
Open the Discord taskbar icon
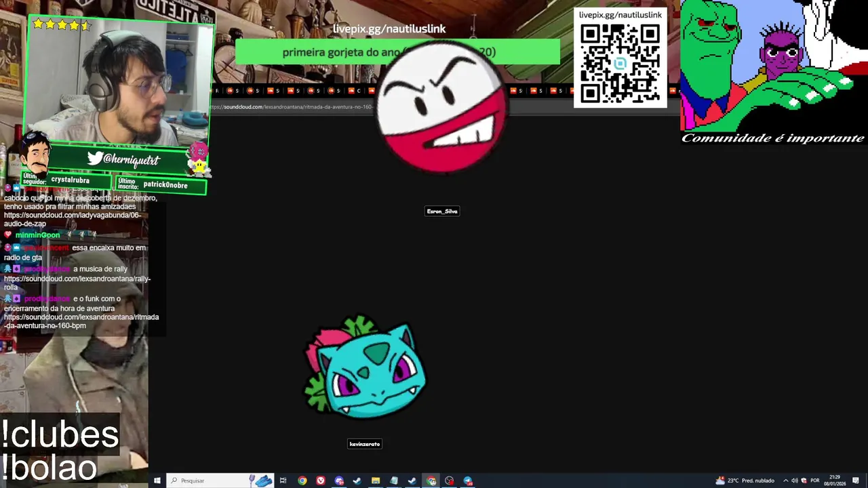point(339,481)
